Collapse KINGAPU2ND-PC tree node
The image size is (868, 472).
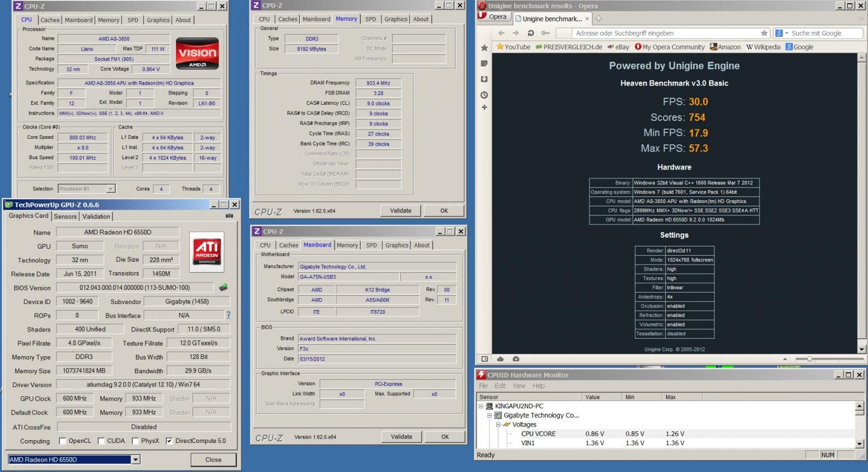pyautogui.click(x=481, y=406)
